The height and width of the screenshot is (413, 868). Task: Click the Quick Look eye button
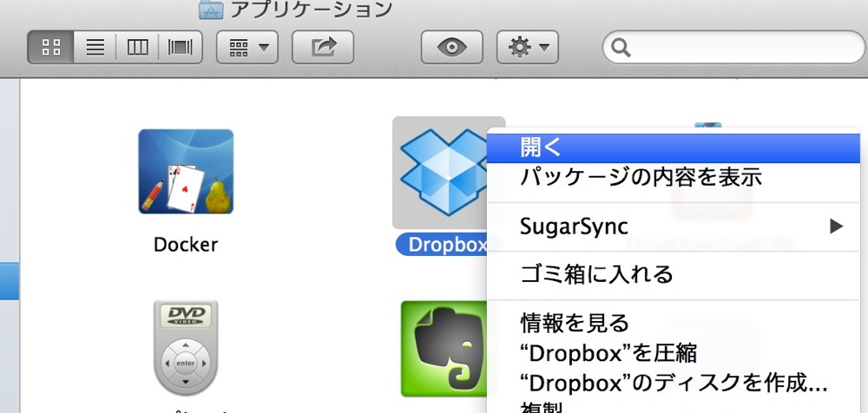pyautogui.click(x=451, y=47)
